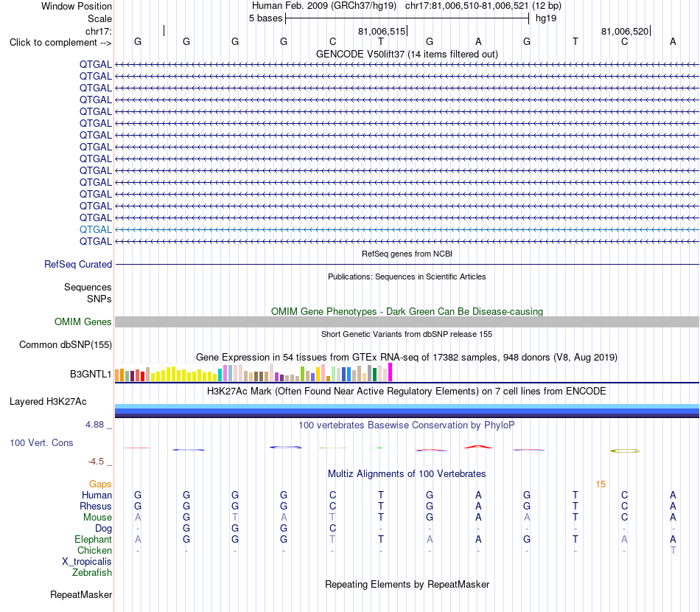
Task: Open the GTEx 'Gene Expression in 54 tissues' title
Action: coord(407,358)
